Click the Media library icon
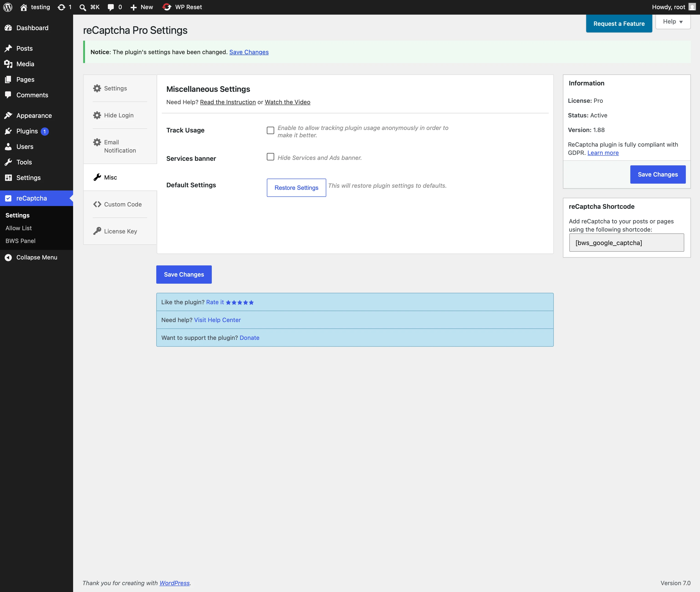The height and width of the screenshot is (592, 700). [x=8, y=64]
